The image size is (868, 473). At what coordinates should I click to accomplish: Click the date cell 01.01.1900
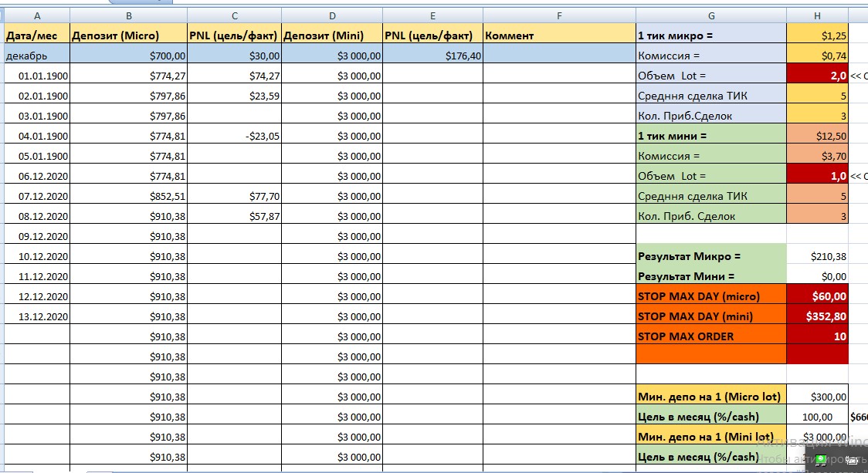click(37, 73)
